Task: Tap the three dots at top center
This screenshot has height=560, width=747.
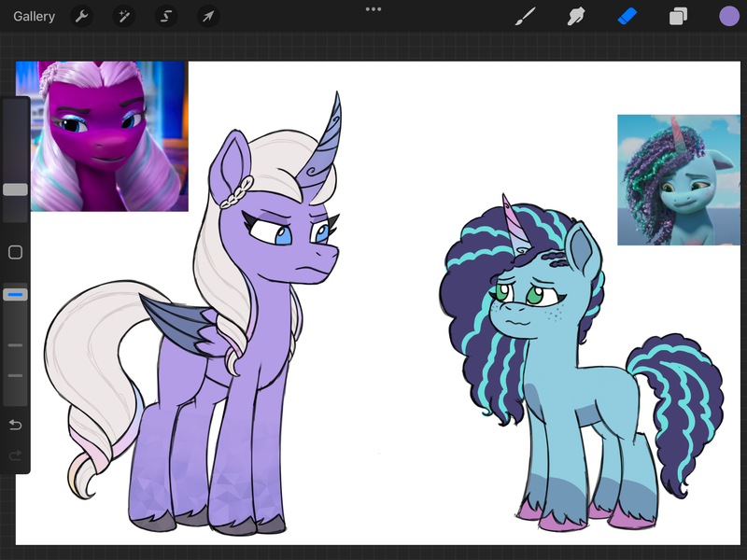Action: click(373, 9)
